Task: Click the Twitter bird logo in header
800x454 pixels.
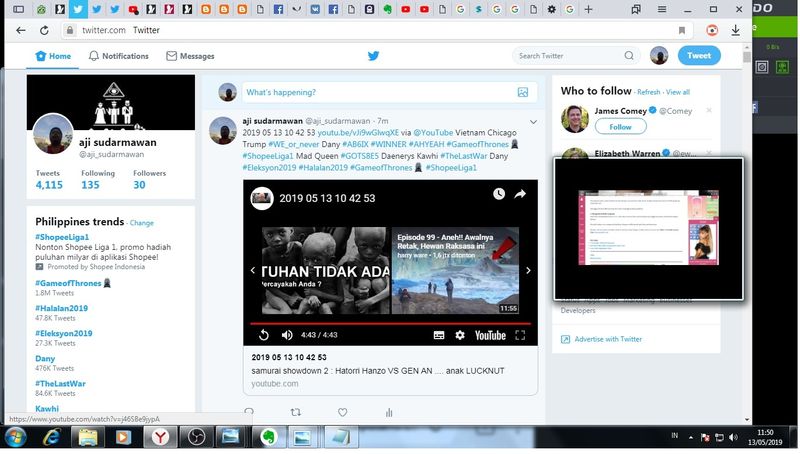Action: click(373, 56)
